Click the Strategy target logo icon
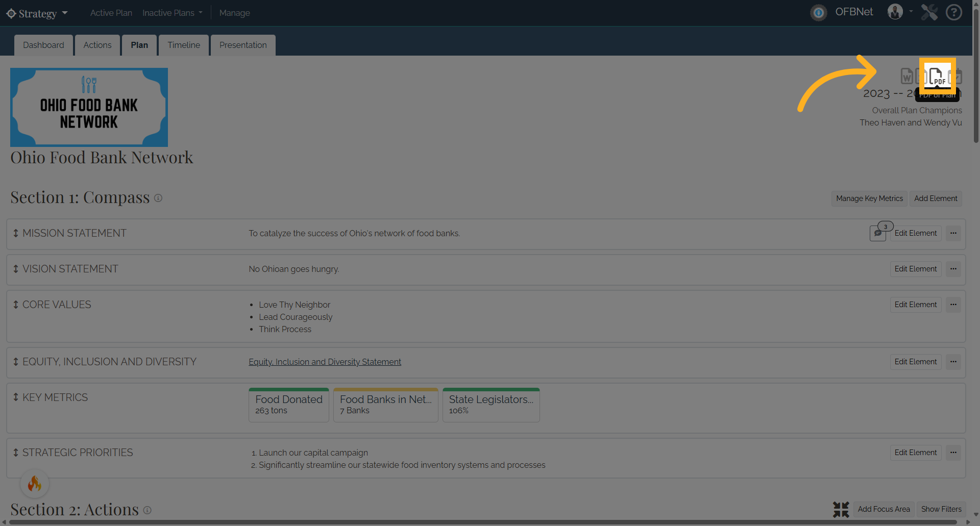Viewport: 980px width, 526px height. click(11, 13)
